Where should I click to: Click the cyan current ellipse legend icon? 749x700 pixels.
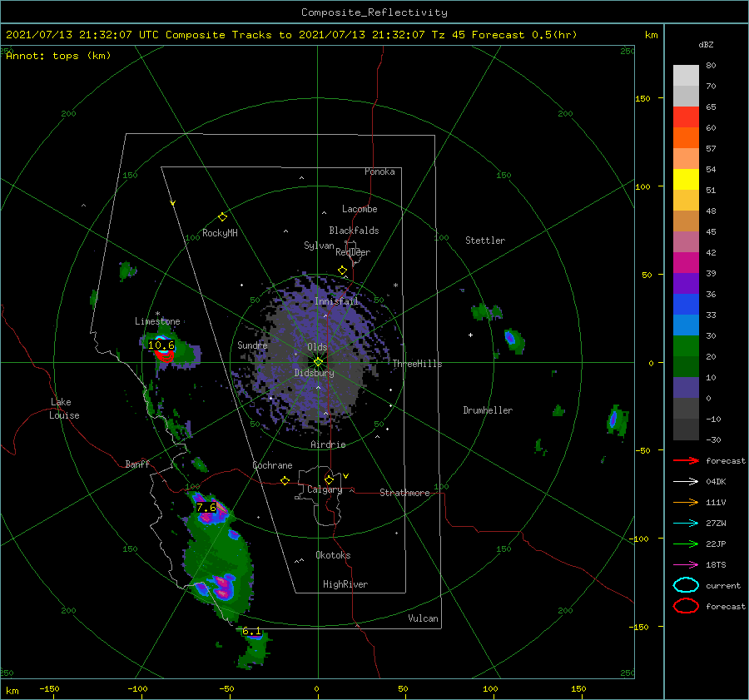(686, 585)
